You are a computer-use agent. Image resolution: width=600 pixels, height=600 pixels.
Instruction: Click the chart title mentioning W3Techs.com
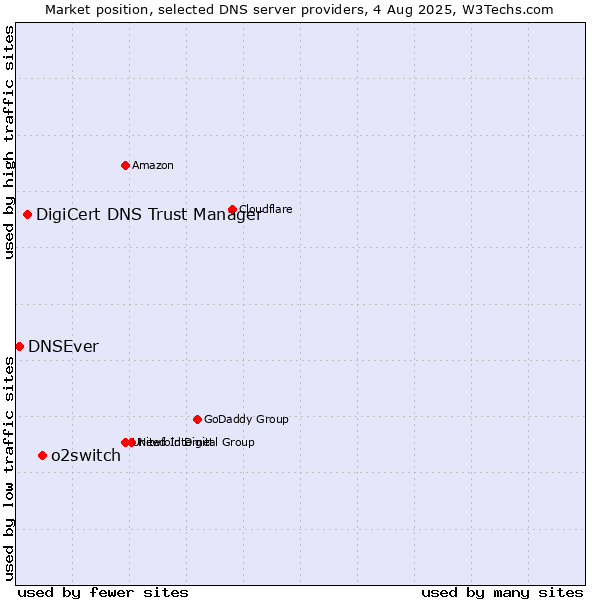coord(299,10)
